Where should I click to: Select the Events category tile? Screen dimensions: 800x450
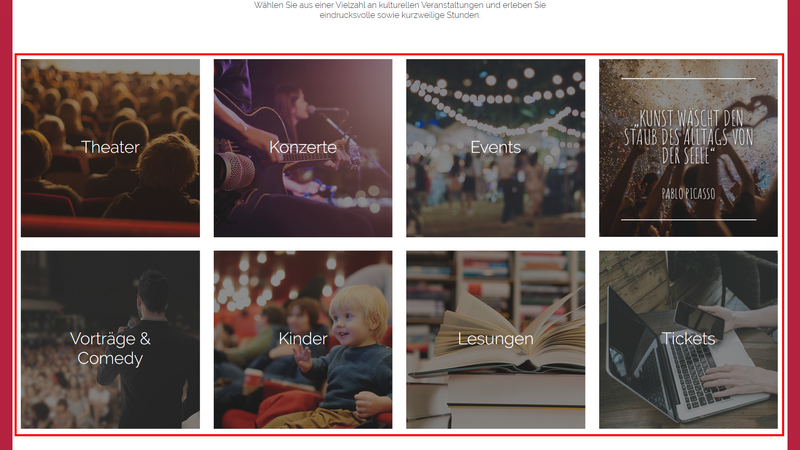[x=495, y=147]
